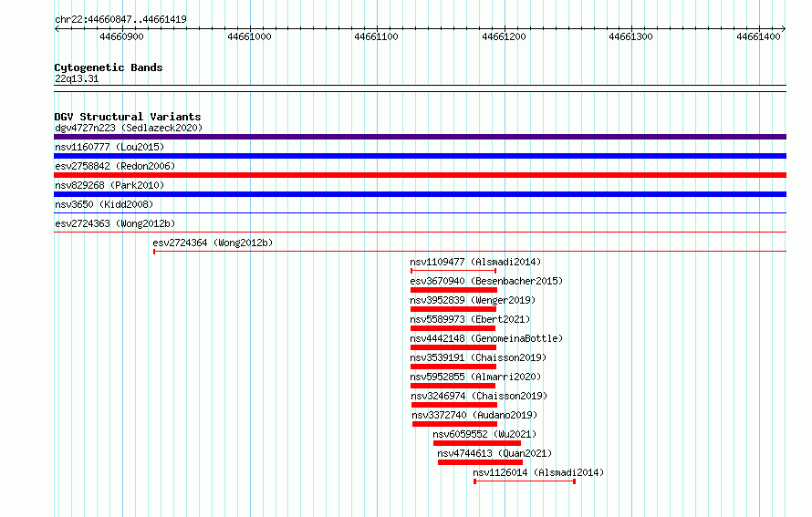The image size is (812, 517).
Task: Click nsv4442148 (GenomeinaBottle) label
Action: coord(486,338)
